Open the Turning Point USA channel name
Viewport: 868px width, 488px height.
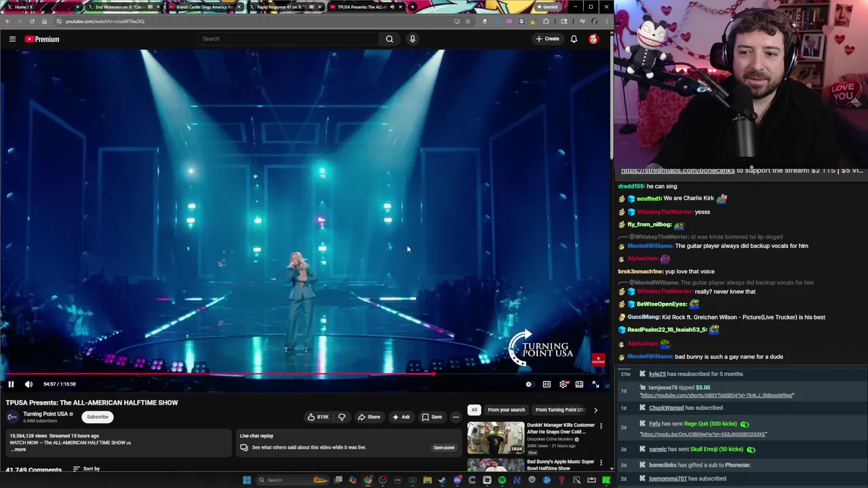[45, 413]
